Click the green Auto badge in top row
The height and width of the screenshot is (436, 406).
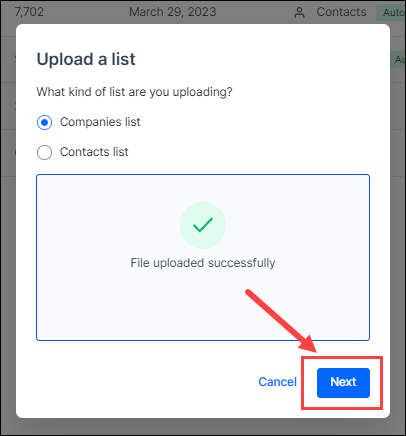(x=391, y=13)
